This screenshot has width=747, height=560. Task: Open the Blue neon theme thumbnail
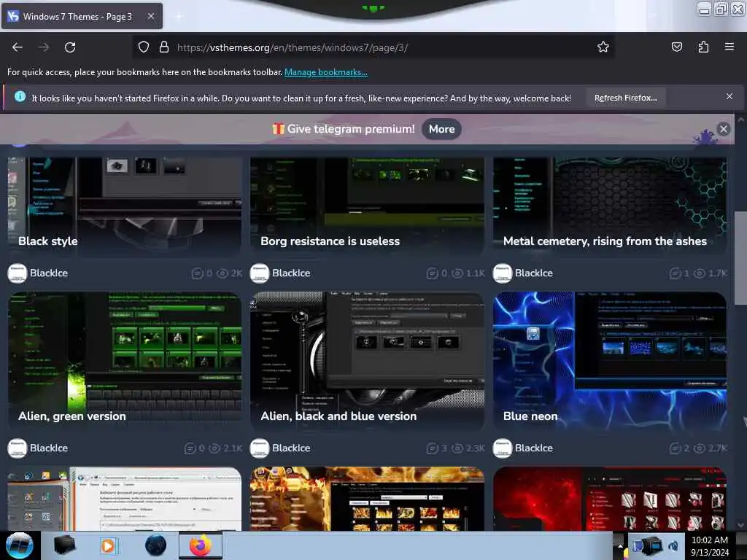click(x=610, y=360)
